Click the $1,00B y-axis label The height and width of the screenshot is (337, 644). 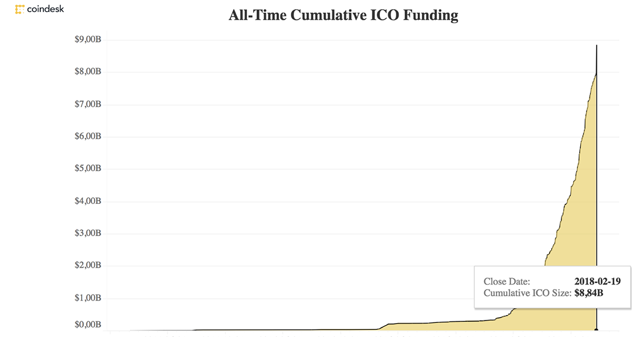pyautogui.click(x=87, y=298)
